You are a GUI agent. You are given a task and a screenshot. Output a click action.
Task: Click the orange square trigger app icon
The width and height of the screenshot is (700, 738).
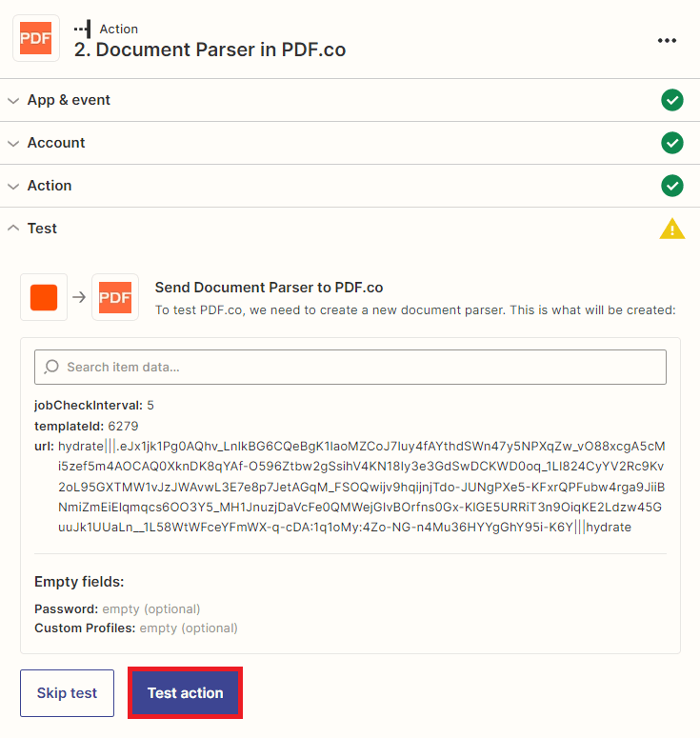(x=44, y=297)
